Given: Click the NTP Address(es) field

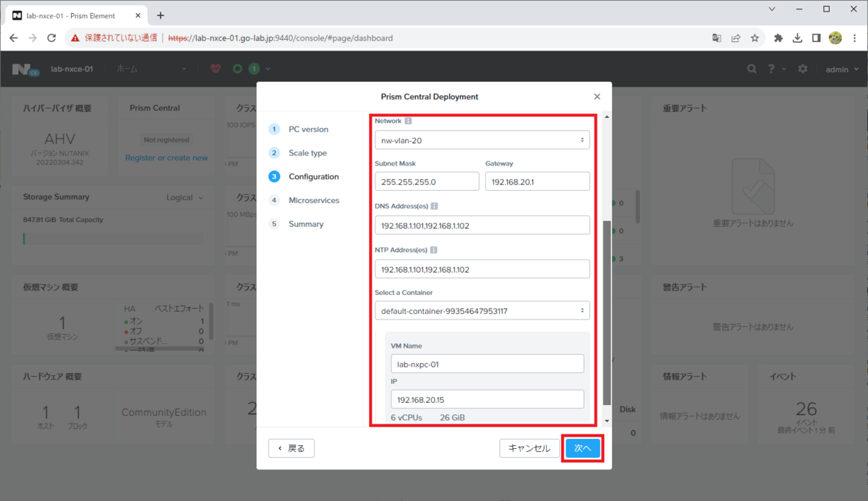Looking at the screenshot, I should click(482, 269).
